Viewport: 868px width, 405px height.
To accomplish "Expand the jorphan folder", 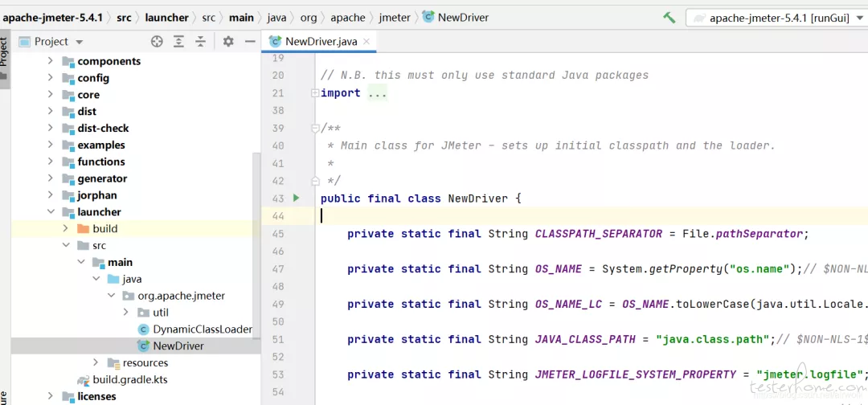I will [x=51, y=195].
